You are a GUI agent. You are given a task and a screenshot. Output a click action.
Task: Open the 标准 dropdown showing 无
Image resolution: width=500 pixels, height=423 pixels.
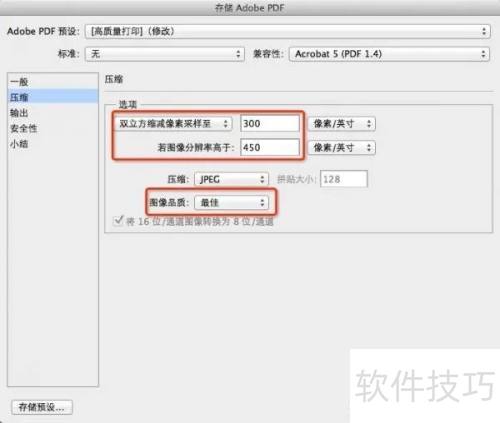(x=165, y=54)
